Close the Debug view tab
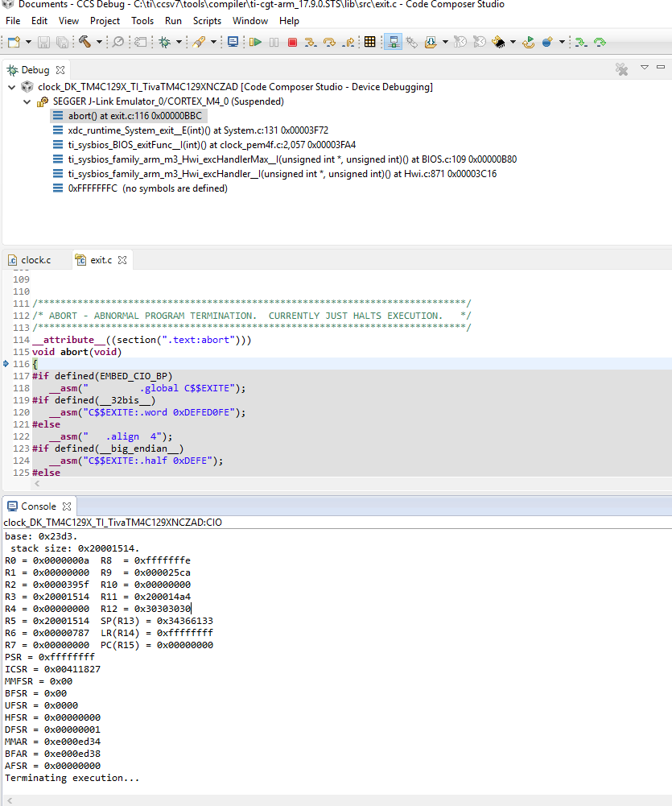 (x=60, y=70)
